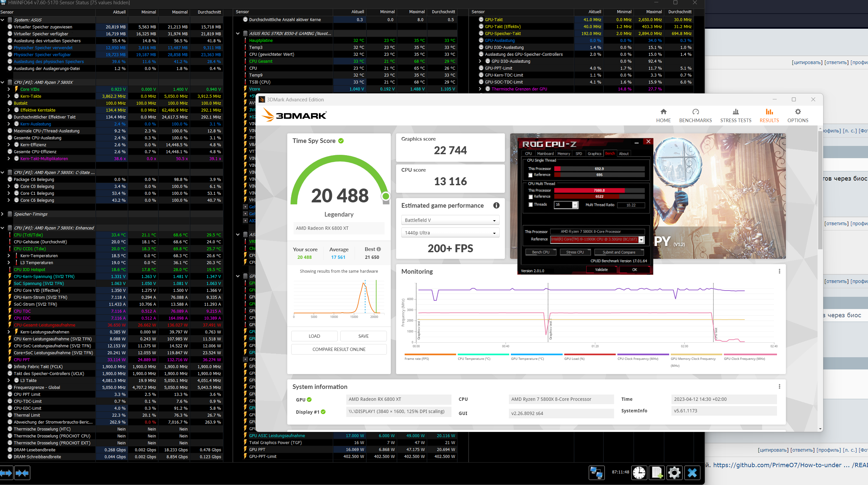Open HWiNFO sensor settings gear
Image resolution: width=868 pixels, height=485 pixels.
tap(674, 472)
